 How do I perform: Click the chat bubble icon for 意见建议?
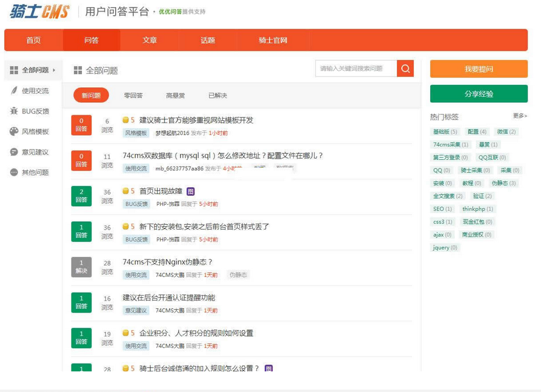pyautogui.click(x=14, y=152)
